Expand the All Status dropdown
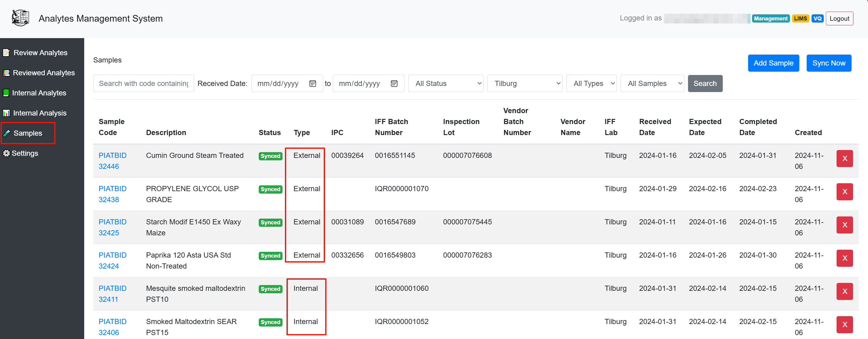 point(445,84)
